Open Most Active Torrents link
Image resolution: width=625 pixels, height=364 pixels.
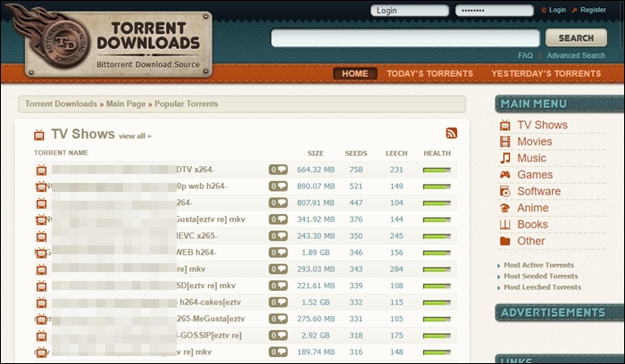click(538, 265)
